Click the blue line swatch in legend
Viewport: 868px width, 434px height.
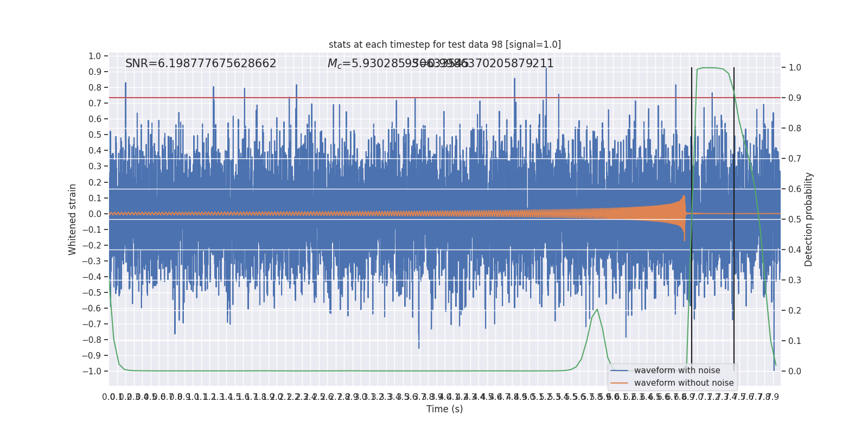pyautogui.click(x=619, y=371)
